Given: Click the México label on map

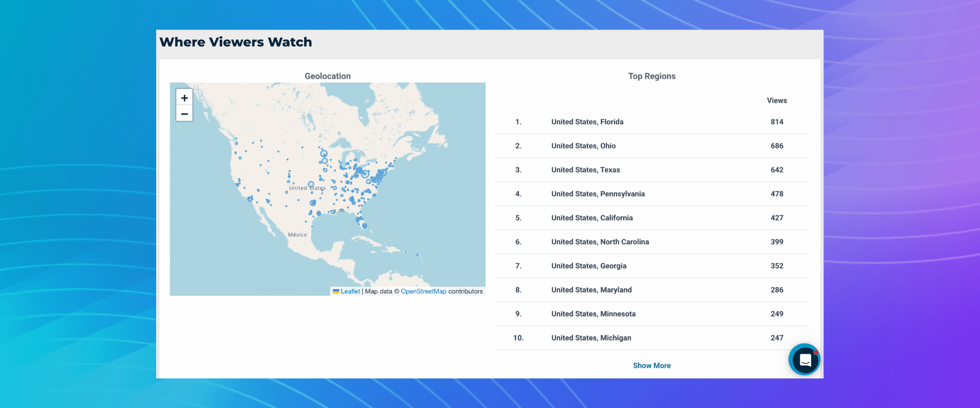Looking at the screenshot, I should pos(298,235).
